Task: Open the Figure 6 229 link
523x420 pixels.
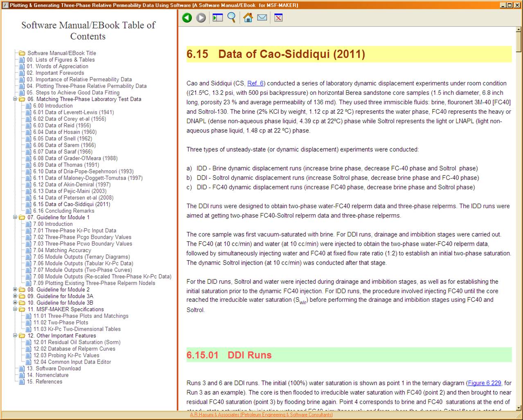Action: (x=484, y=383)
